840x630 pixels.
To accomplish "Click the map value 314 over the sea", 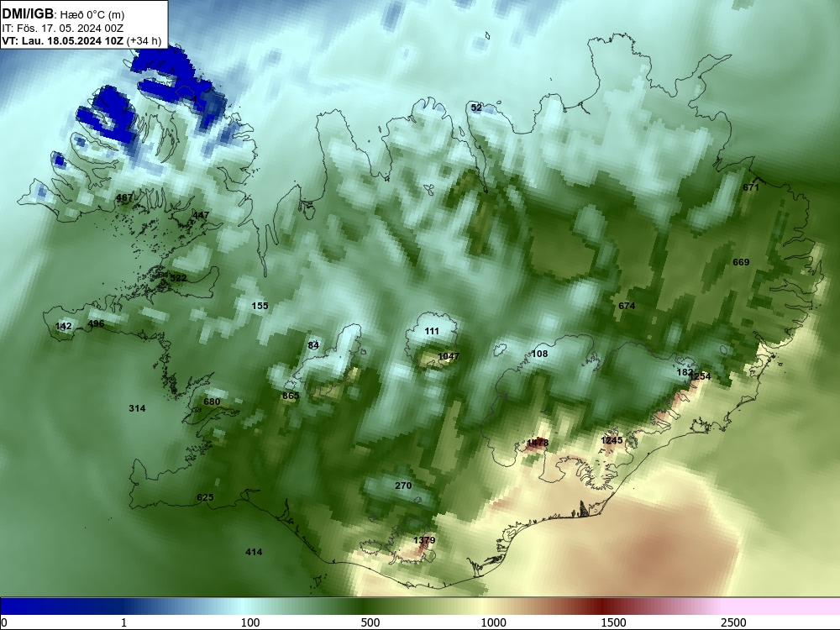I will [x=137, y=408].
